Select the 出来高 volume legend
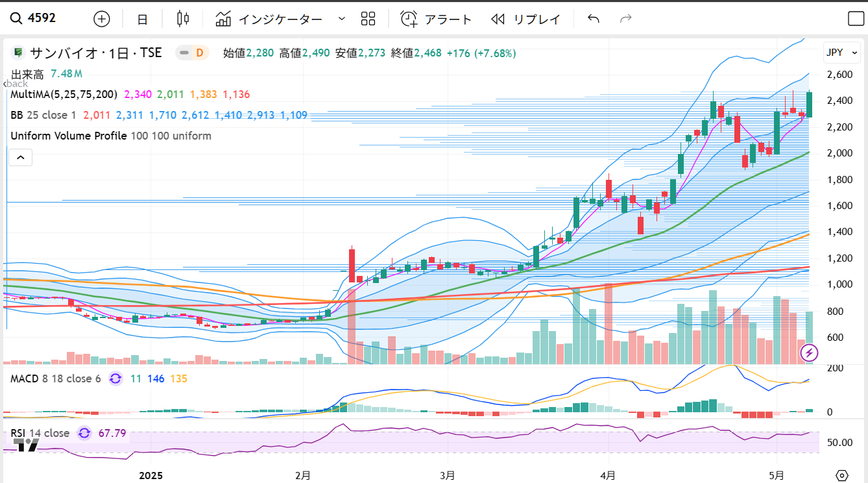The image size is (868, 483). (27, 74)
